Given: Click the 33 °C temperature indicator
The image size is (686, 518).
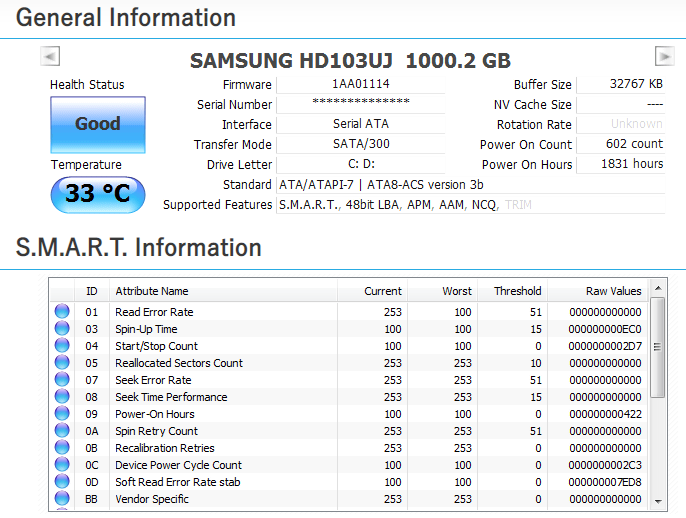Looking at the screenshot, I should click(98, 194).
